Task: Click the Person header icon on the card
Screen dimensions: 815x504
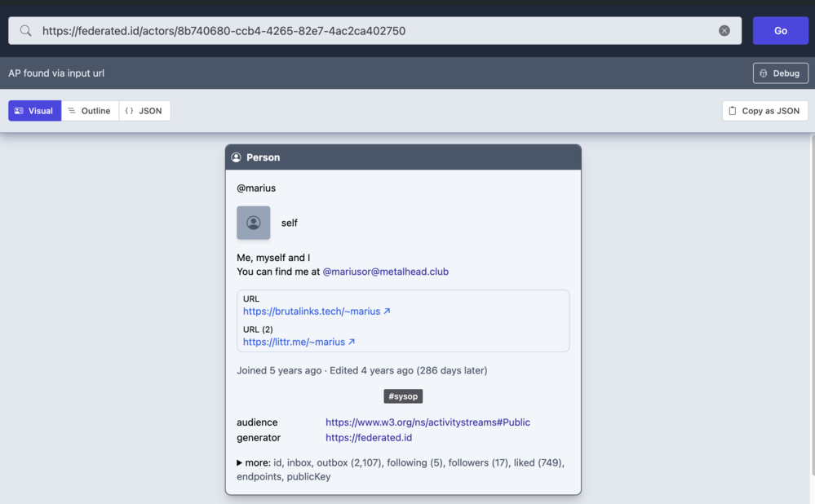Action: pos(237,157)
